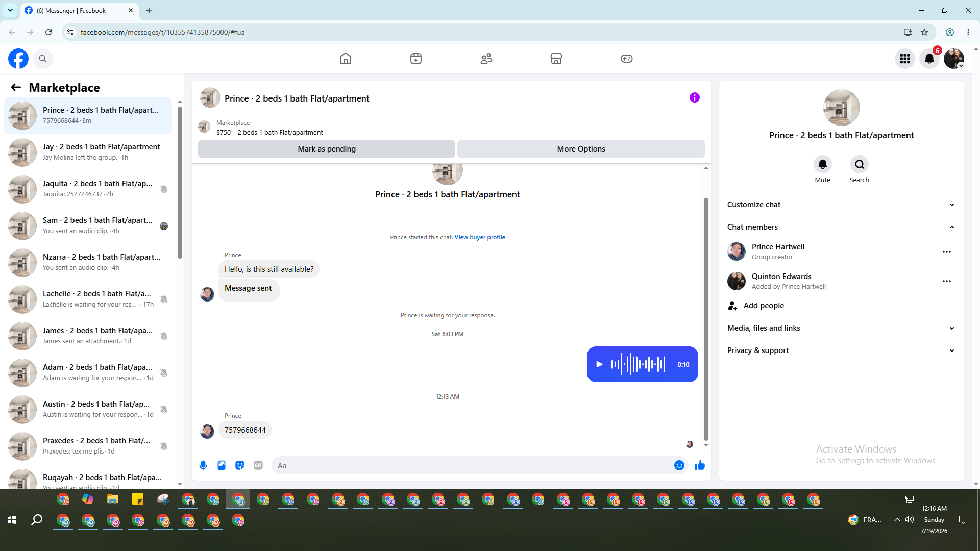Click muted bell on James chat row
The image size is (980, 551).
(x=164, y=336)
